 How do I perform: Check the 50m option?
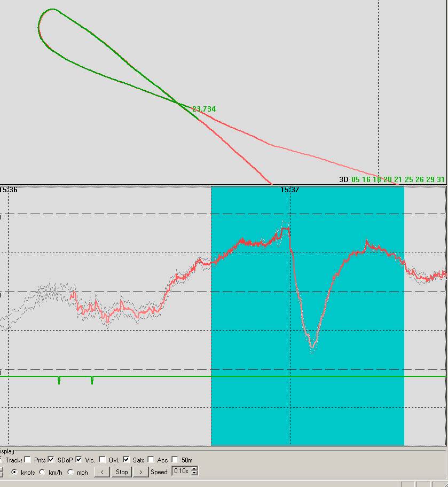[x=175, y=460]
